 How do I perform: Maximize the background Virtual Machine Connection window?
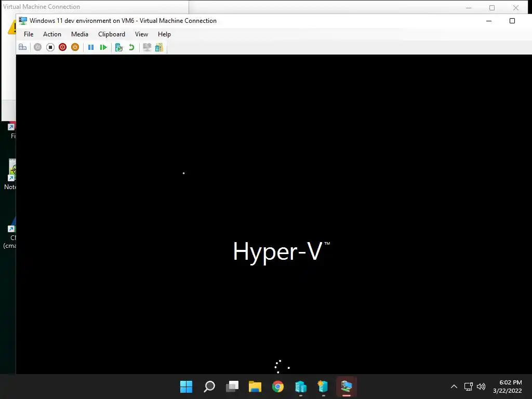tap(492, 7)
